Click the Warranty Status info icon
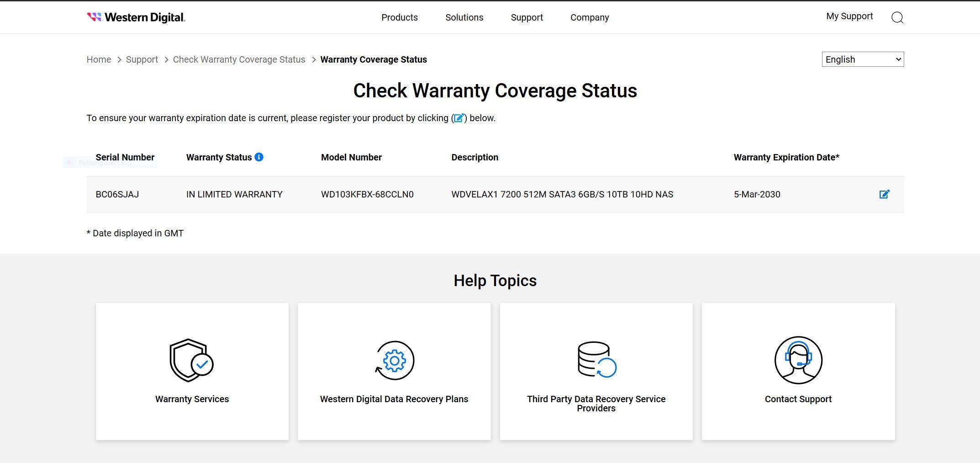980x463 pixels. [x=259, y=157]
